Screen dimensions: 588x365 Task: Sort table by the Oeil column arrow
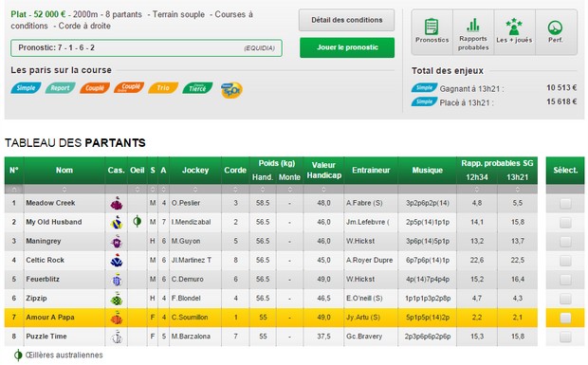138,190
